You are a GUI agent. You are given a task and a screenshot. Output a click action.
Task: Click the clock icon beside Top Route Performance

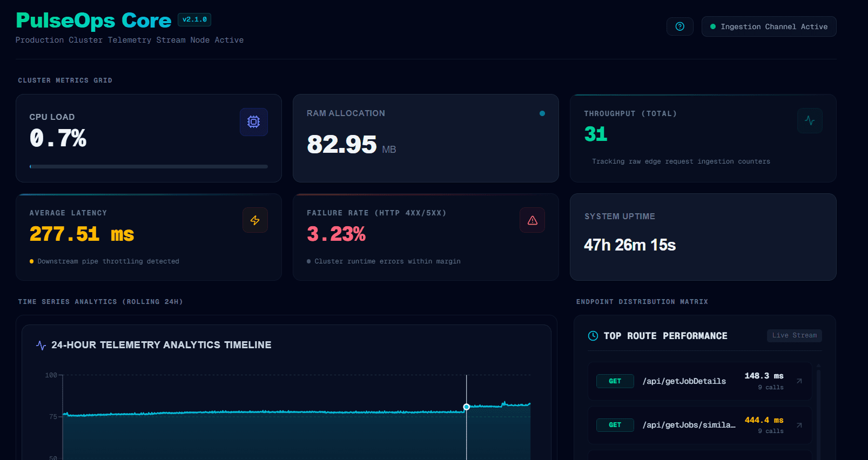coord(593,336)
